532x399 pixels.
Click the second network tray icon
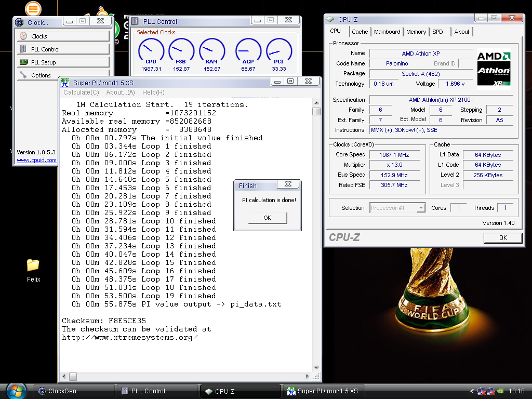pos(491,391)
